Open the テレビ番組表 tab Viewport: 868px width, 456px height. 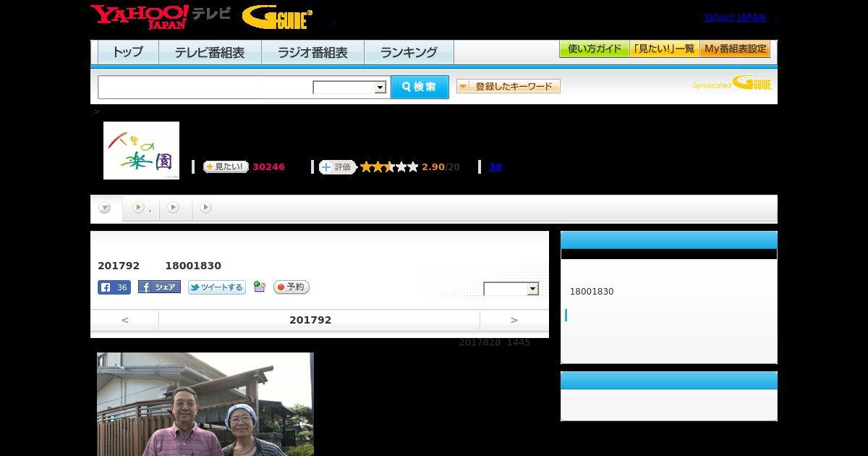[210, 52]
